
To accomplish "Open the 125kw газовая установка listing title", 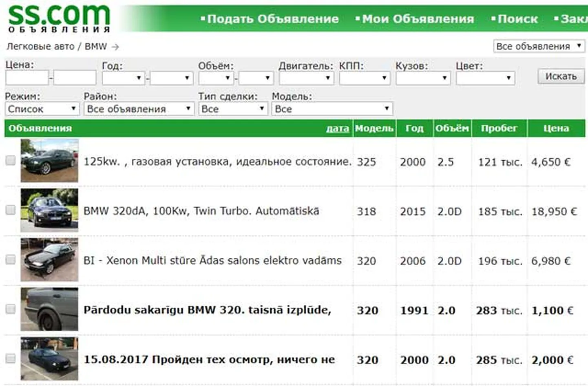I will tap(217, 162).
